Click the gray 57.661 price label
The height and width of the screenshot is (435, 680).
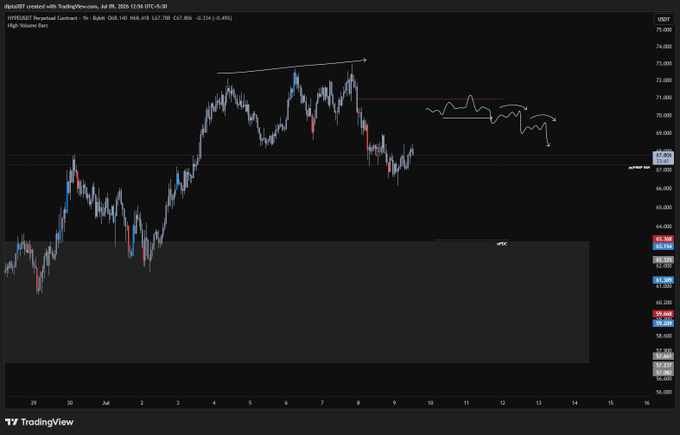[664, 356]
